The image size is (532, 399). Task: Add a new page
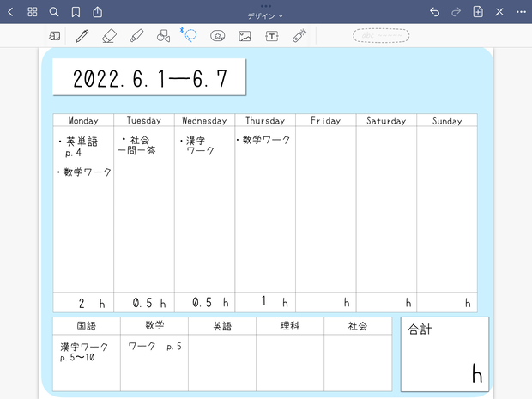478,12
